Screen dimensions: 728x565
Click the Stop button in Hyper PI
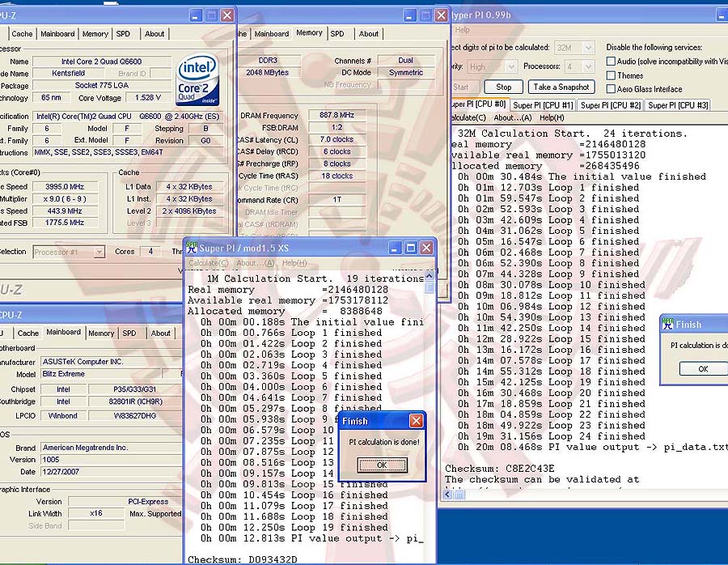[x=503, y=87]
